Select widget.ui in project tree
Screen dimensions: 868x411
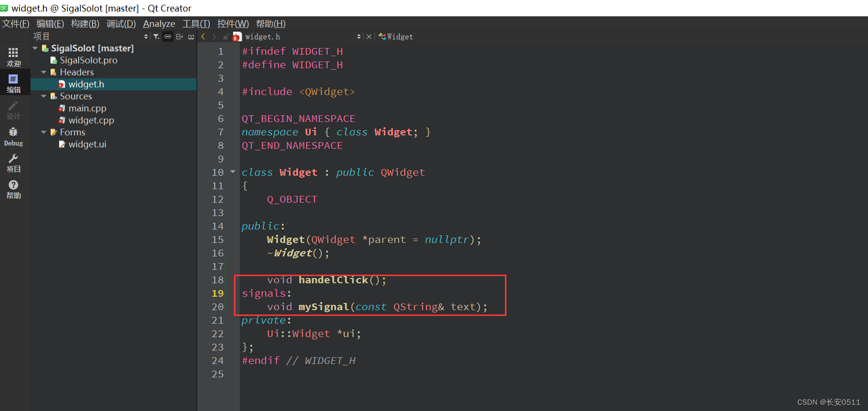[x=87, y=144]
